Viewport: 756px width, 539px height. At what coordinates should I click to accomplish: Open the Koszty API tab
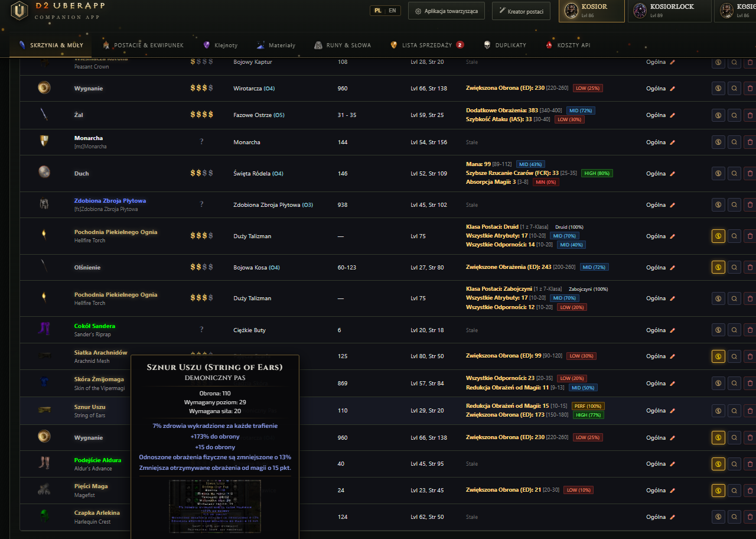[568, 45]
